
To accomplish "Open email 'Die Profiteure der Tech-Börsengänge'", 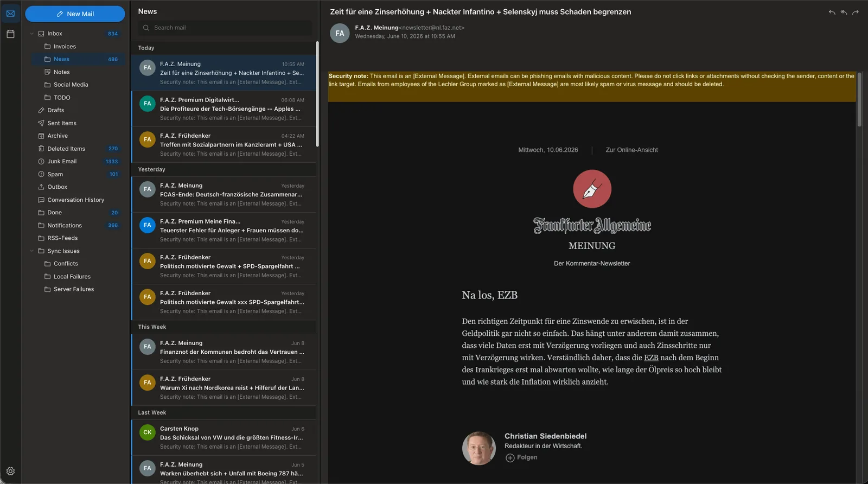I will [x=224, y=109].
